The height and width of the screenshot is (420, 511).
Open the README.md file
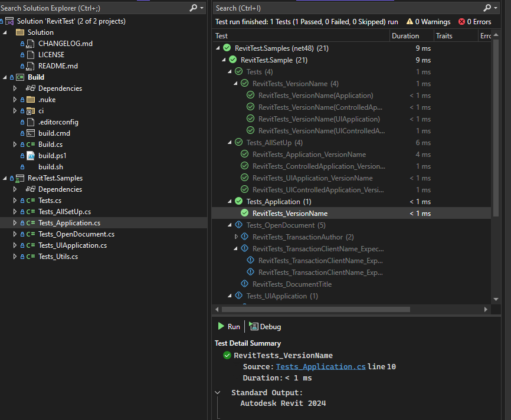(58, 66)
